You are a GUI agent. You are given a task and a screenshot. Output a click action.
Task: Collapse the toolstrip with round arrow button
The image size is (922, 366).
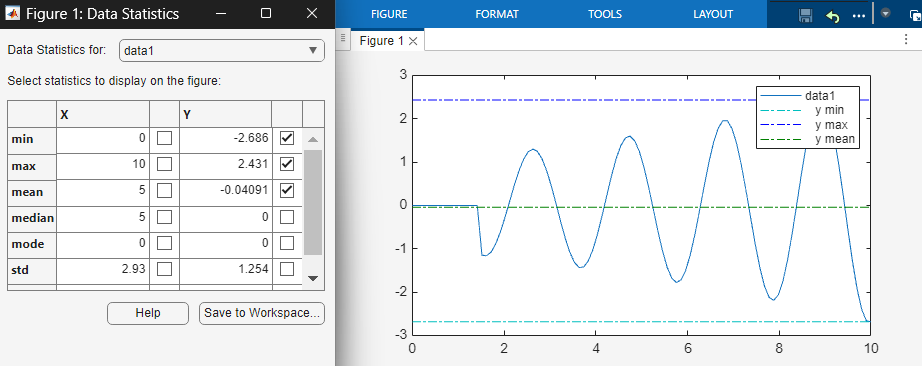pyautogui.click(x=886, y=13)
